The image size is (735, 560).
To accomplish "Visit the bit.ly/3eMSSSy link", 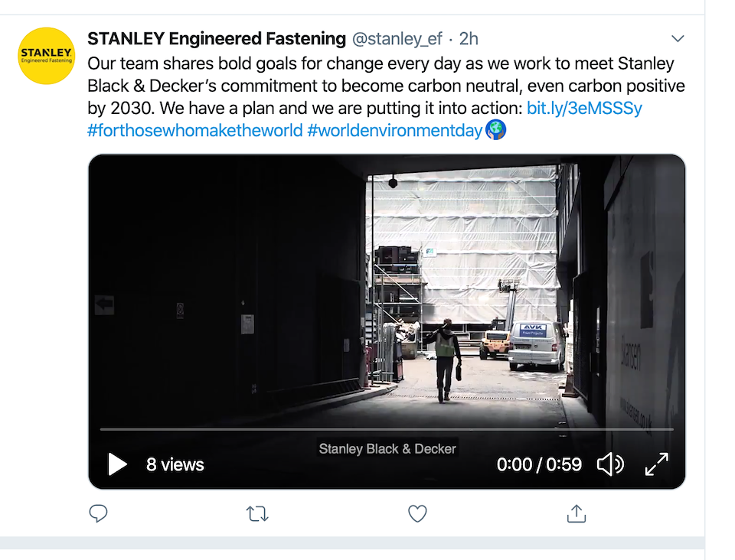I will point(585,108).
